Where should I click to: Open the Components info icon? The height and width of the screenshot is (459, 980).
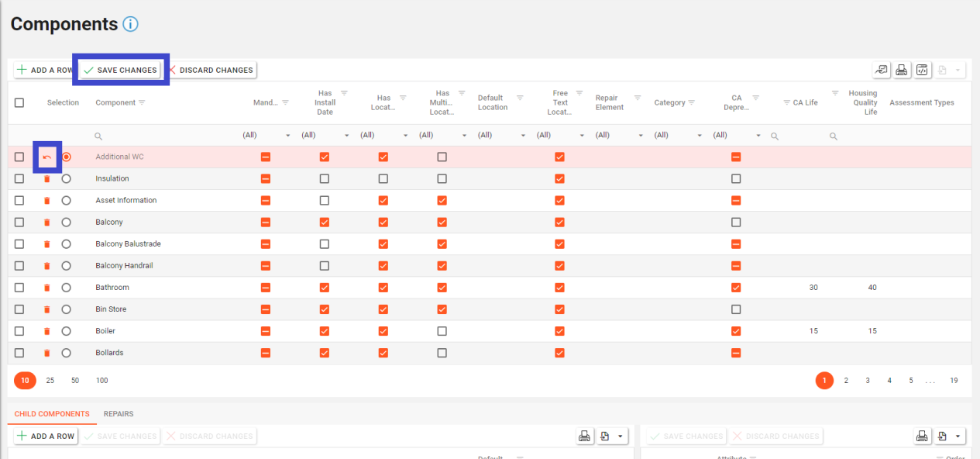tap(130, 24)
